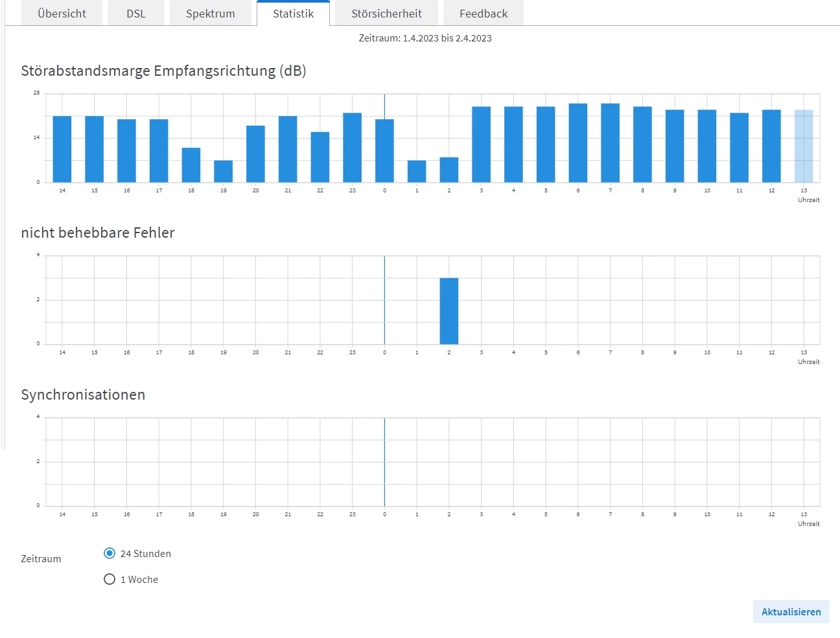Click the Störabstandsmarge bar for hour 20
The width and height of the screenshot is (840, 638).
(x=255, y=154)
